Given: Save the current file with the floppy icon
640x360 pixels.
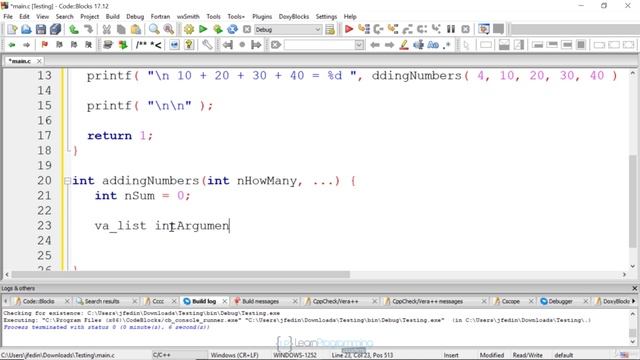Looking at the screenshot, I should (41, 29).
